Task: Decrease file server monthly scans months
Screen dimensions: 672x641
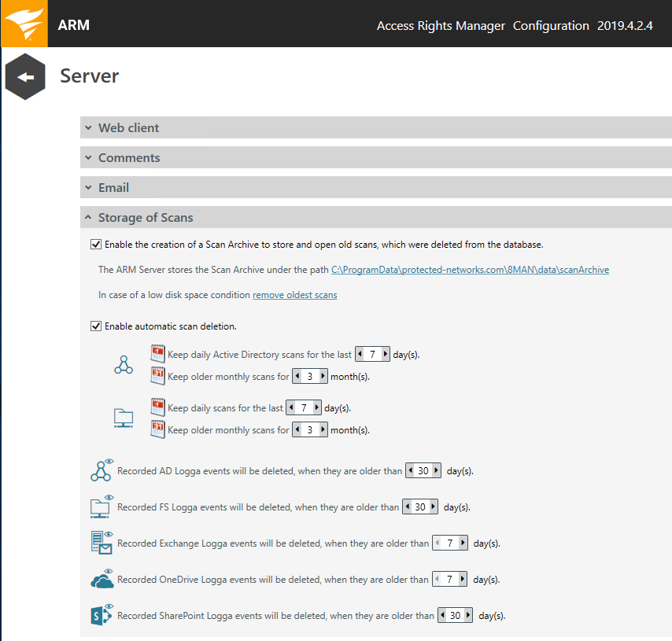Action: [x=297, y=429]
